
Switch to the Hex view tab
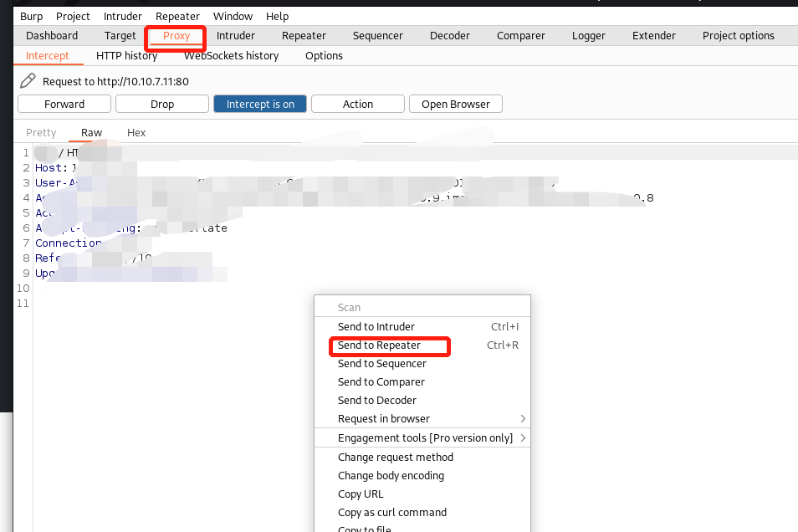tap(136, 133)
